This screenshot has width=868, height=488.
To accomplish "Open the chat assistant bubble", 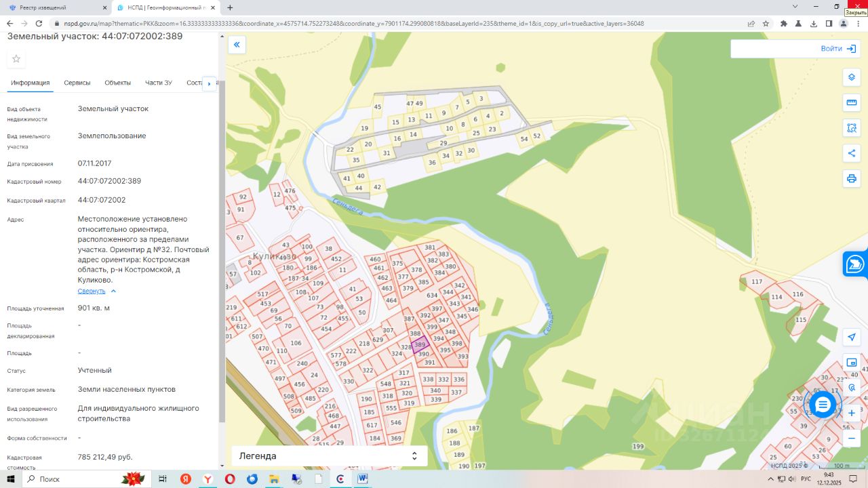I will (823, 405).
